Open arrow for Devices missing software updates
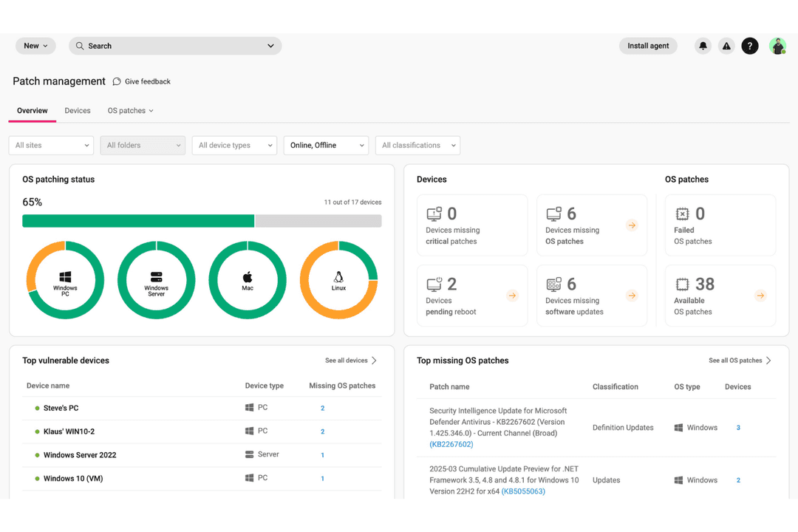The height and width of the screenshot is (532, 798). click(x=632, y=296)
